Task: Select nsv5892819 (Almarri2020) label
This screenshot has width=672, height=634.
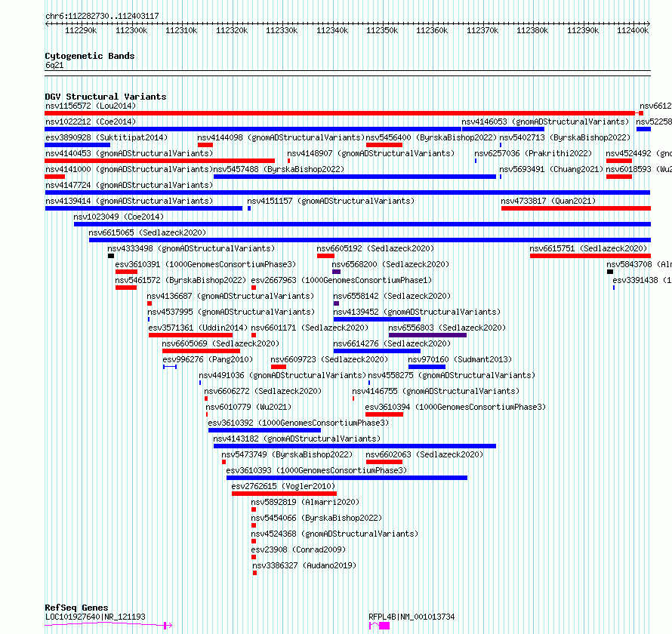Action: [306, 502]
